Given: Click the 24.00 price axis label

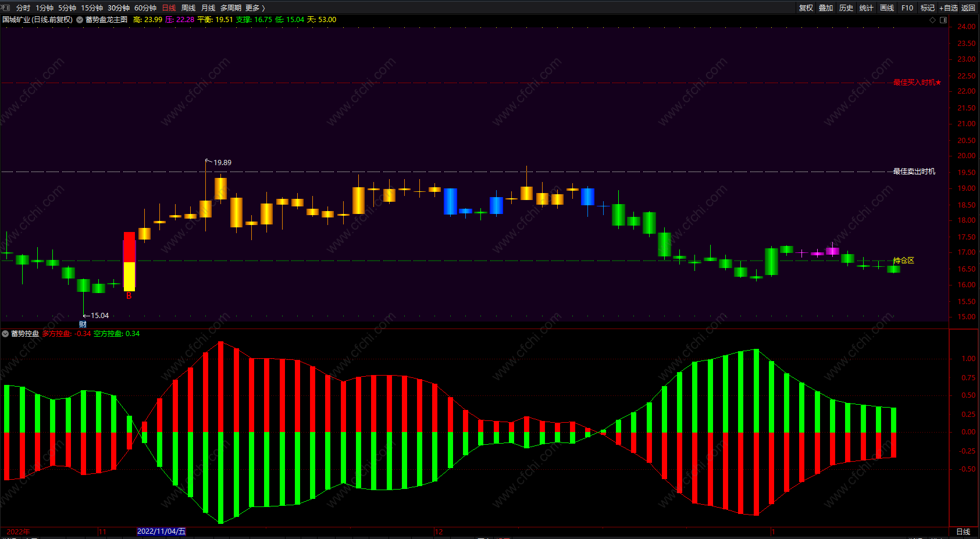Looking at the screenshot, I should tap(966, 27).
